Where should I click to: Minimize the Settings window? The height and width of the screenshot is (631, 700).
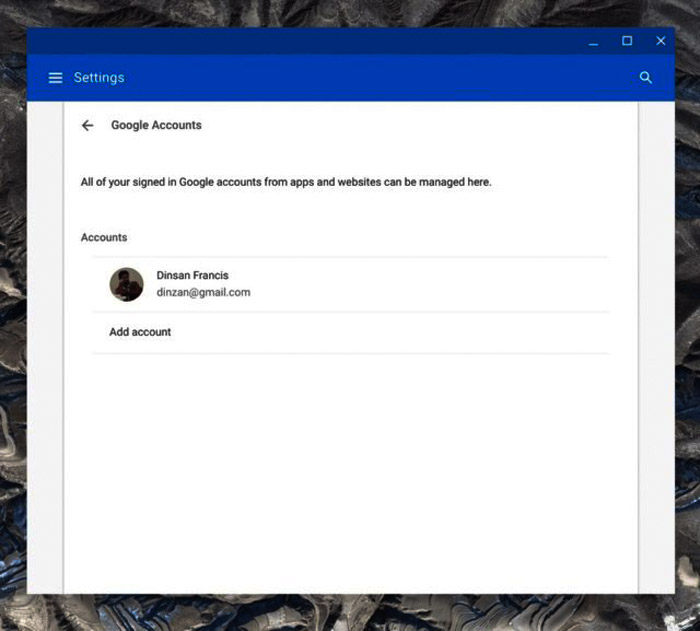point(593,42)
